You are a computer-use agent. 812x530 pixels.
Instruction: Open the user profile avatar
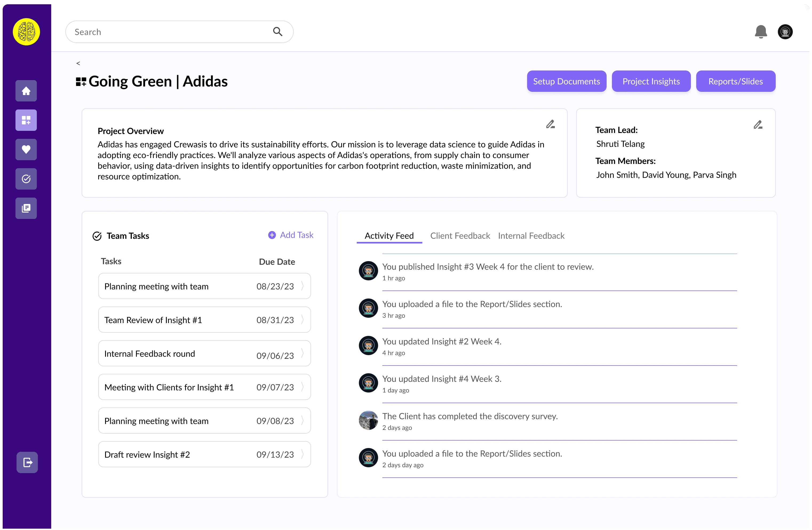click(x=785, y=32)
